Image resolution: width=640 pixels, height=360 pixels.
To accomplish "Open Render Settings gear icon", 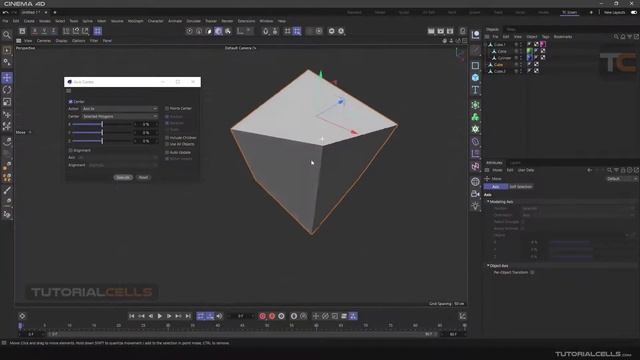I will pyautogui.click(x=450, y=31).
